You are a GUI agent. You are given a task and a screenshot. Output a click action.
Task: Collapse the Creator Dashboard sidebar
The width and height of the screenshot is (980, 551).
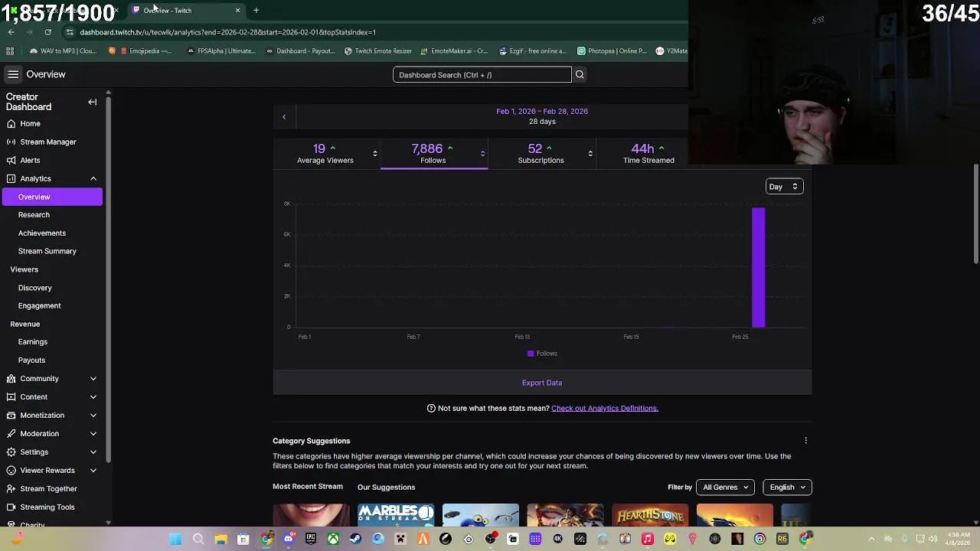(x=92, y=102)
